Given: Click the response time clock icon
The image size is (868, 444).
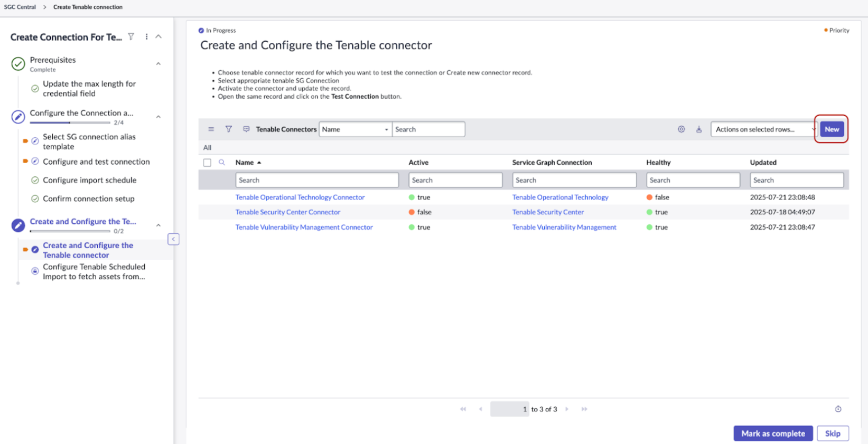Looking at the screenshot, I should coord(838,409).
